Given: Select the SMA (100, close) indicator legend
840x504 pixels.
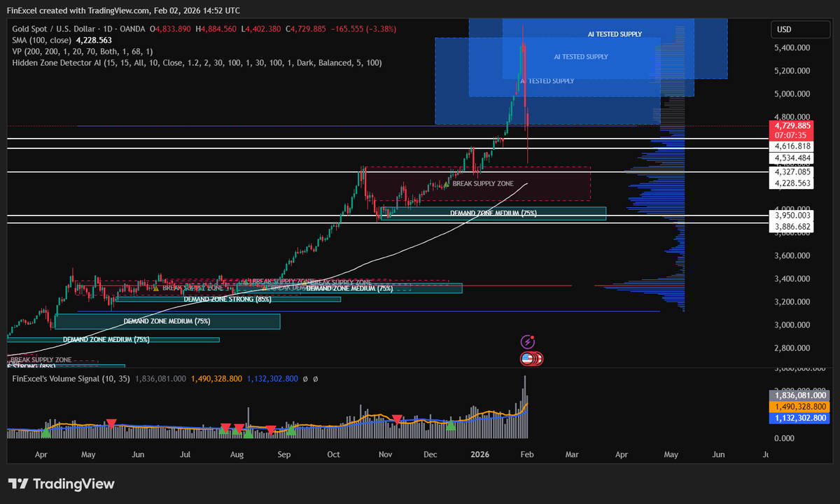Looking at the screenshot, I should [x=42, y=40].
